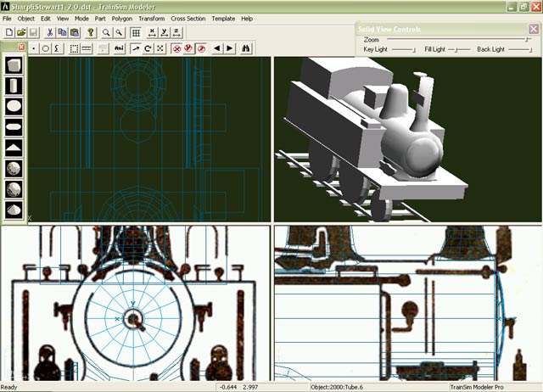Screen dimensions: 543x392
Task: Click the Ani animation toolbar button
Action: point(118,48)
